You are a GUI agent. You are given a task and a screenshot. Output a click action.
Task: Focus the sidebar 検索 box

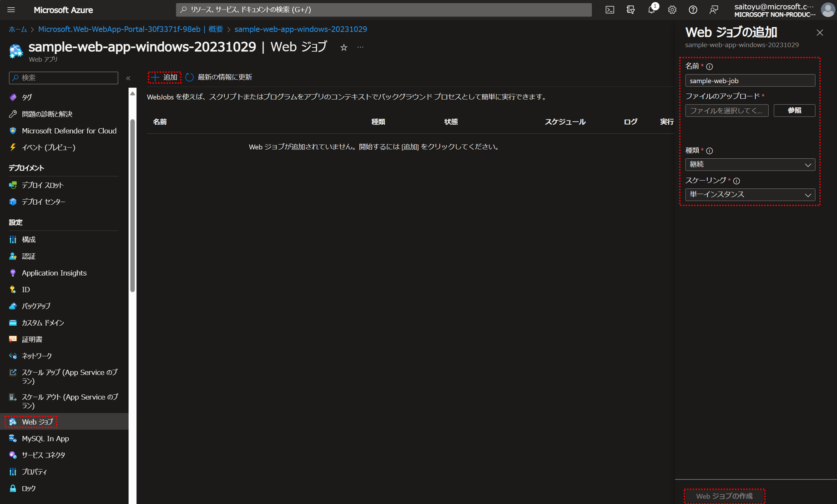click(64, 78)
